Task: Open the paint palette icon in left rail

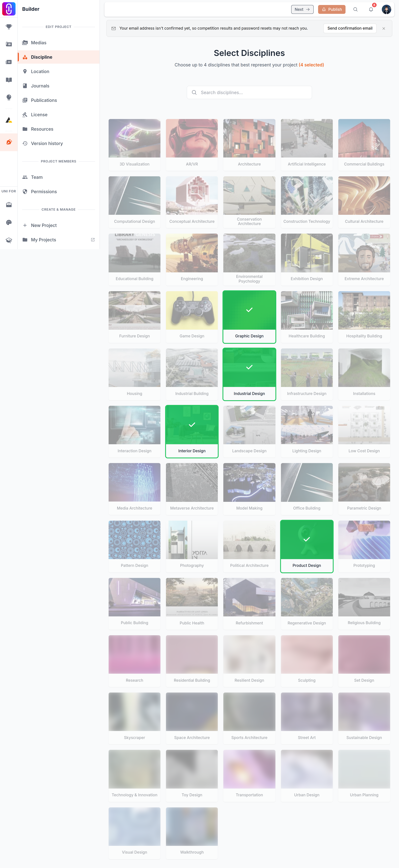Action: click(9, 222)
